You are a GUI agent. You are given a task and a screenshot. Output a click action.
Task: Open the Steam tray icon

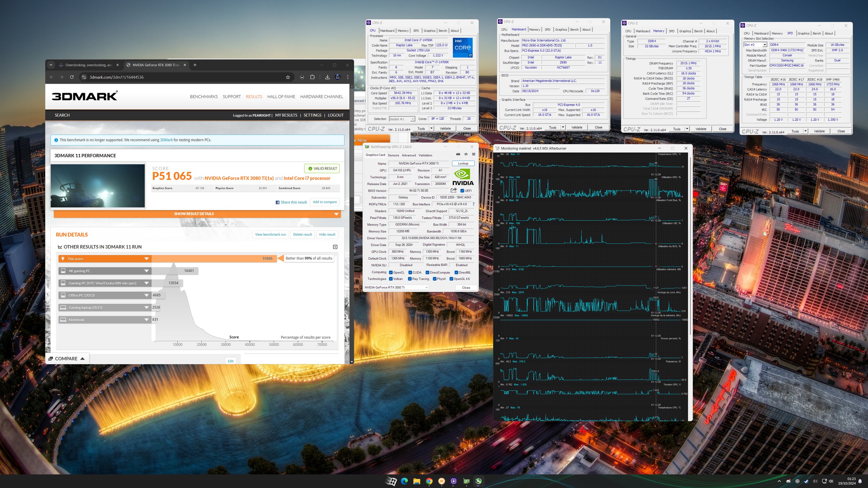pyautogui.click(x=806, y=481)
